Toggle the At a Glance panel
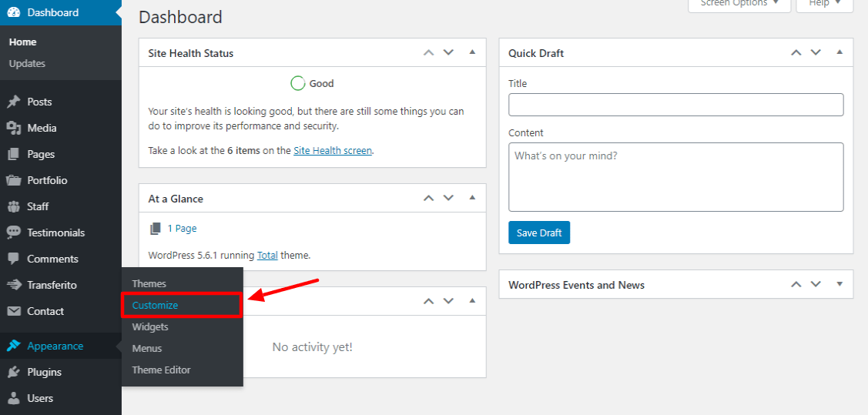Screen dimensions: 868x415 click(x=472, y=198)
